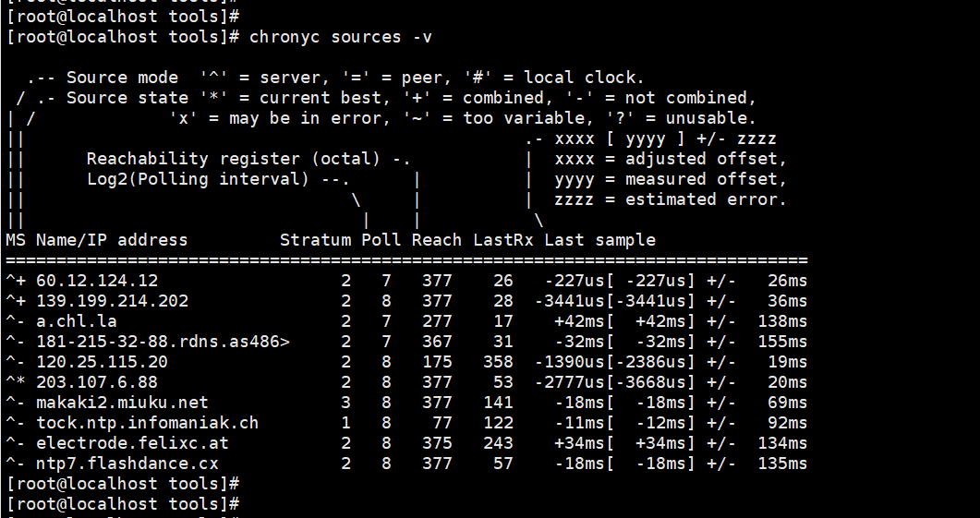
Task: Click stratum value 3 for makaki2.miuku.net
Action: coord(345,403)
